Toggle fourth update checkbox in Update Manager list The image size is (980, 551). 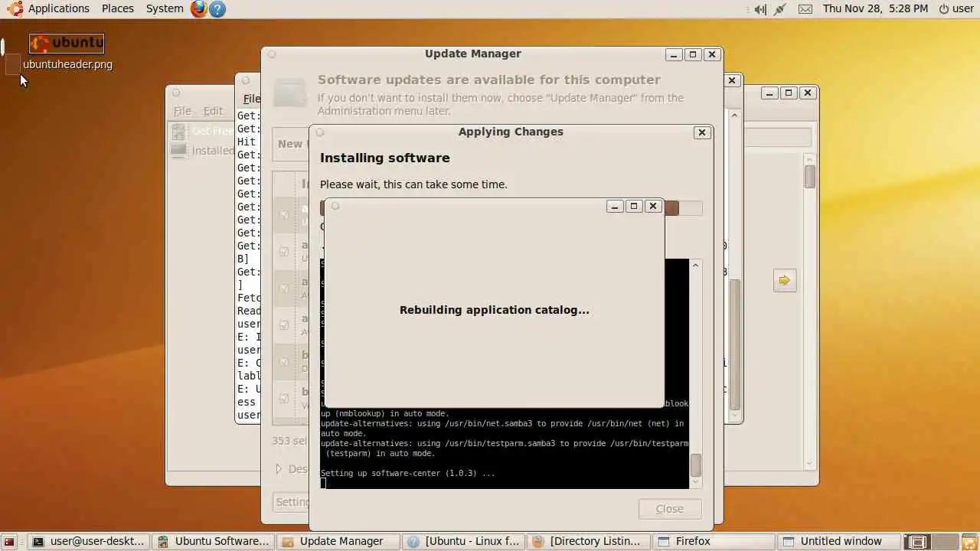[284, 324]
